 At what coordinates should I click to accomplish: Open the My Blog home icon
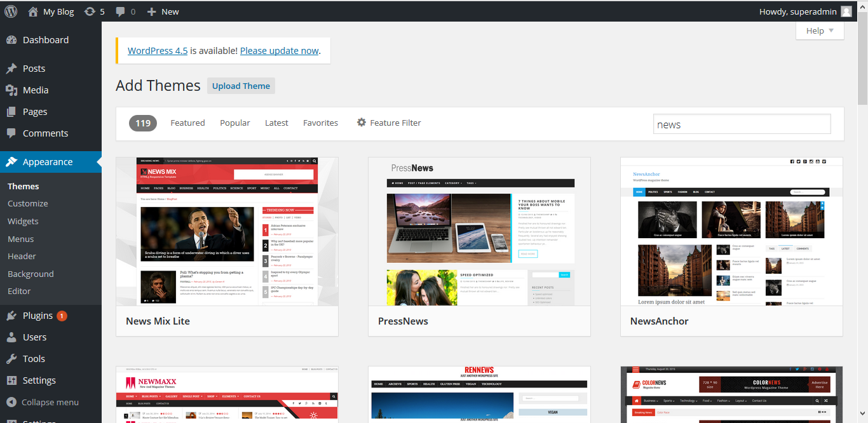33,11
